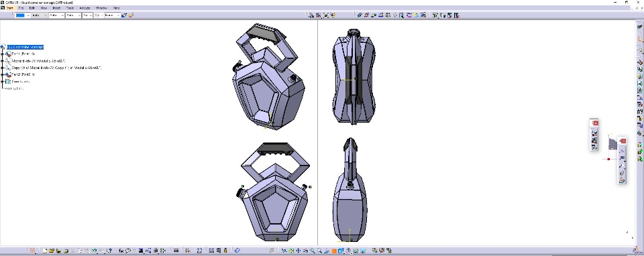Activate Fly mode in the View toolbar
The image size is (644, 256).
click(284, 250)
